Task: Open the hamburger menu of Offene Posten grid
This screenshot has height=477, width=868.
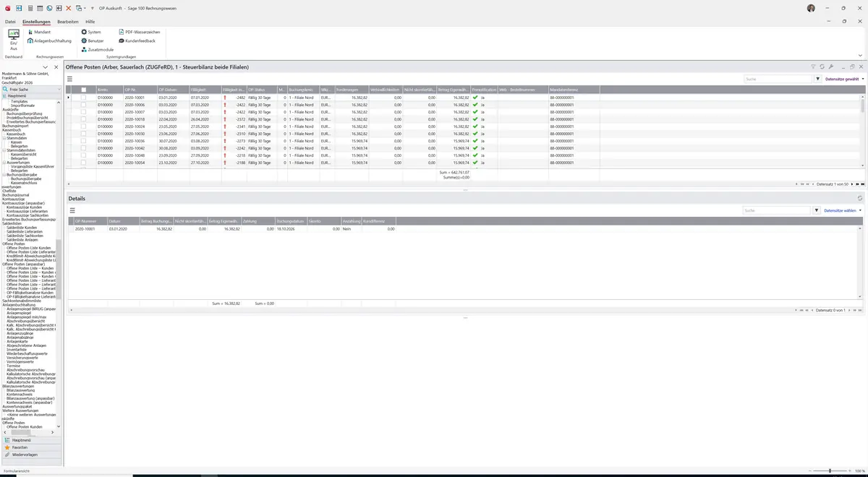Action: point(71,79)
